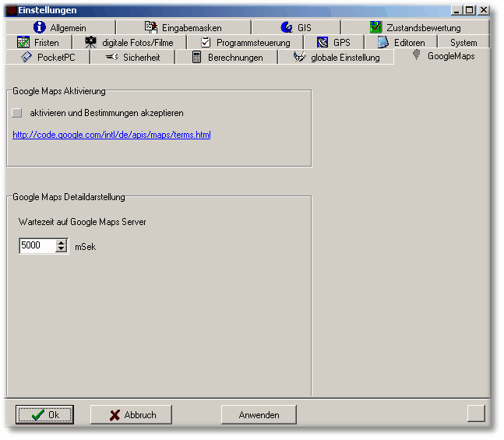Open the System tab

(463, 42)
